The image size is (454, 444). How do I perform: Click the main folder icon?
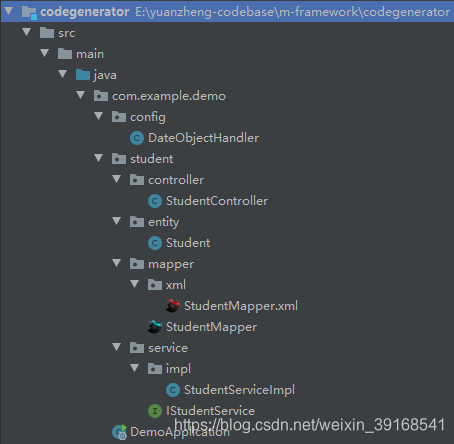[65, 54]
